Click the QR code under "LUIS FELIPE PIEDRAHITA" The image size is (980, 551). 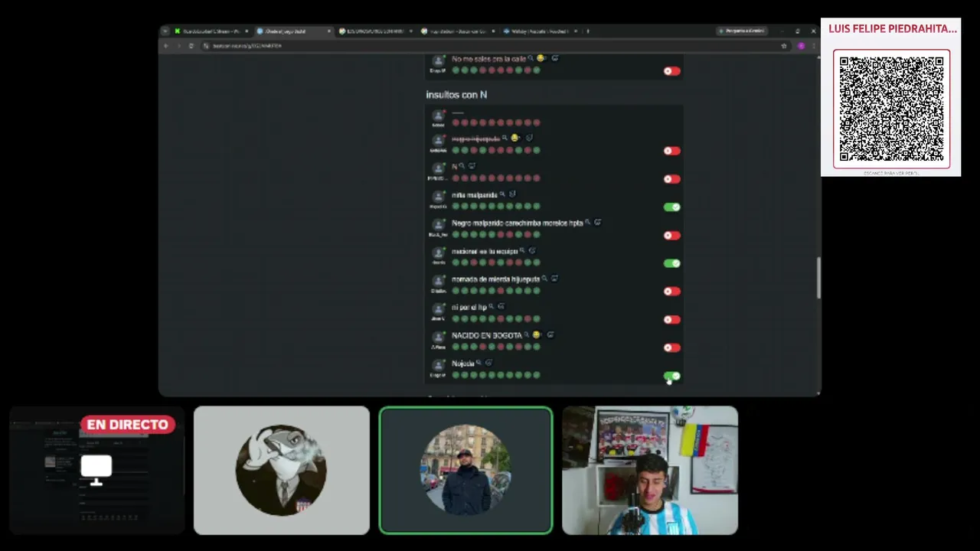pos(891,109)
